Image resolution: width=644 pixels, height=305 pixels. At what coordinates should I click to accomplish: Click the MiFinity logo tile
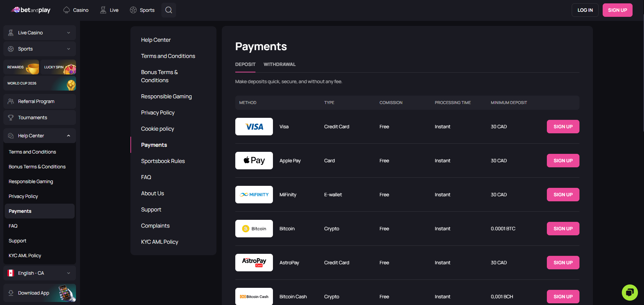click(254, 195)
